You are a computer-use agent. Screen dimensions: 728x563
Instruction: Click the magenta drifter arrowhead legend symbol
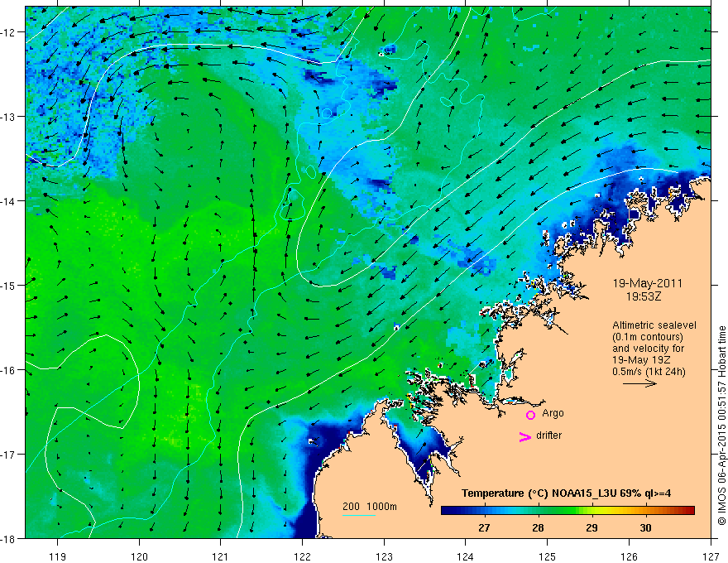click(525, 436)
